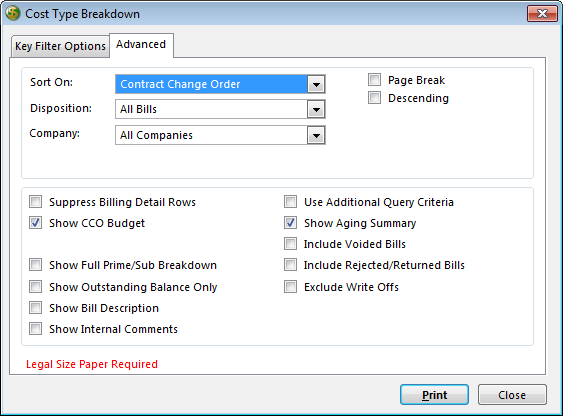Open the Company dropdown arrow
The width and height of the screenshot is (563, 416).
(x=316, y=135)
